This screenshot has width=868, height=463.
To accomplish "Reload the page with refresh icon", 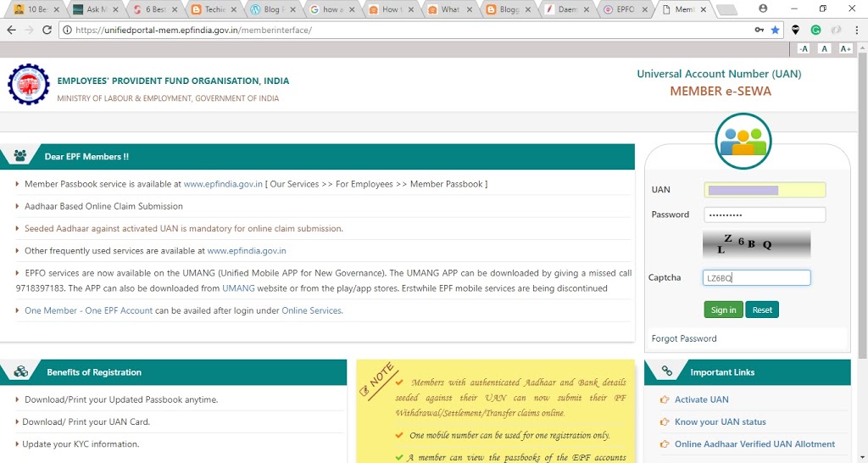I will click(x=47, y=30).
